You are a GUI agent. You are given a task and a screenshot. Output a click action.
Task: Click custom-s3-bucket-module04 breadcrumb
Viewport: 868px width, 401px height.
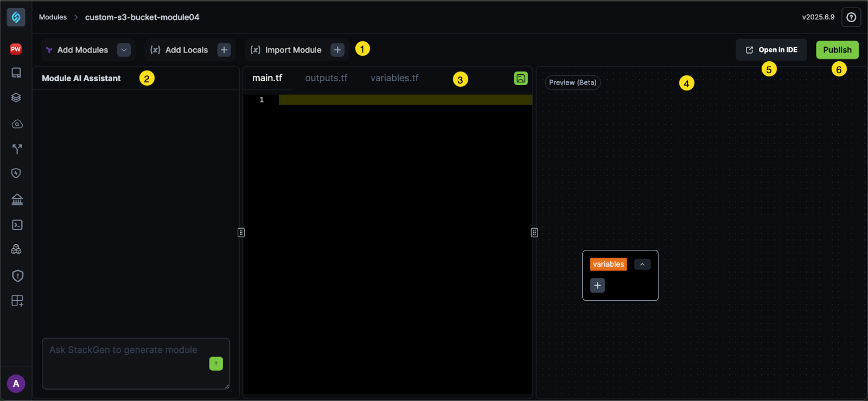tap(142, 17)
